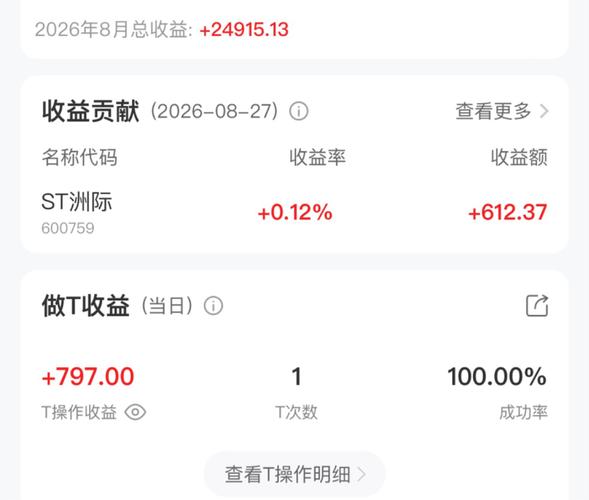Image resolution: width=589 pixels, height=500 pixels.
Task: Tap the +0.12% return rate value
Action: pos(295,212)
